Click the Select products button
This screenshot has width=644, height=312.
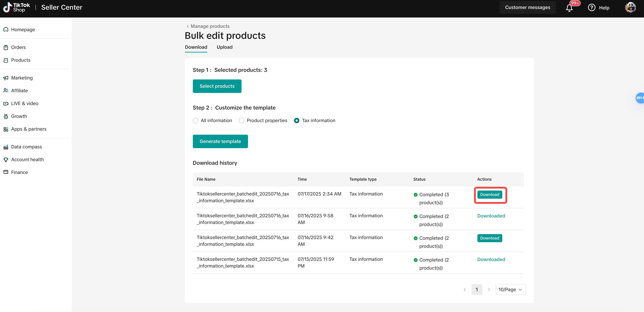coord(217,86)
